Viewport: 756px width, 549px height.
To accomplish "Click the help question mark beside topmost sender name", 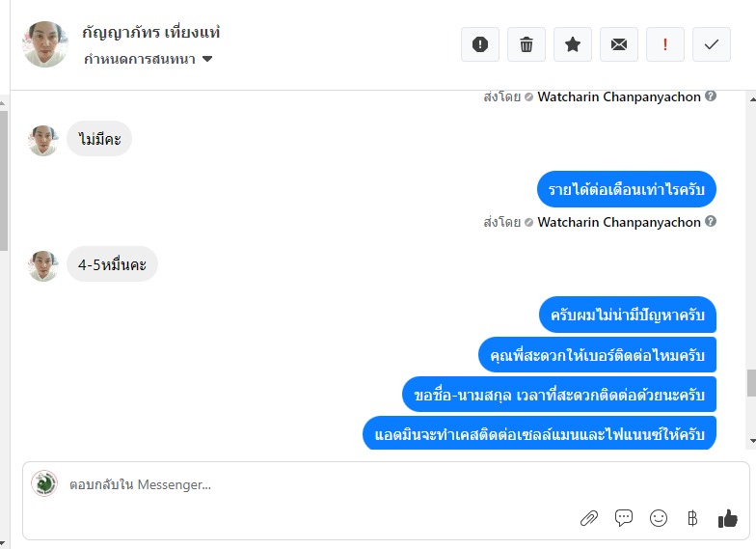I will pyautogui.click(x=710, y=96).
